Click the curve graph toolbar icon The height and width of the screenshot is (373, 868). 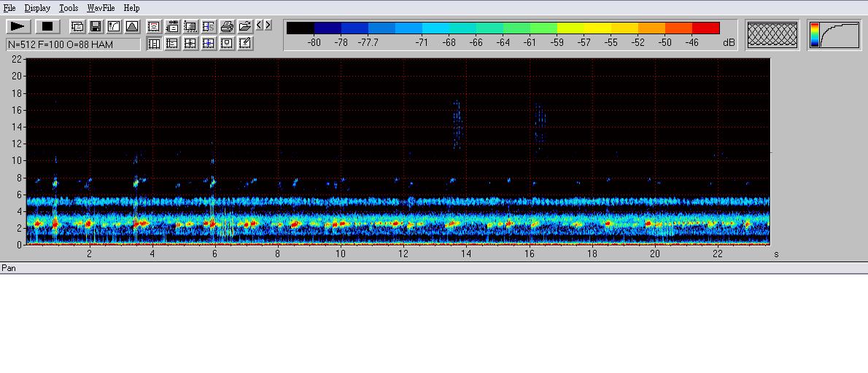pyautogui.click(x=114, y=26)
